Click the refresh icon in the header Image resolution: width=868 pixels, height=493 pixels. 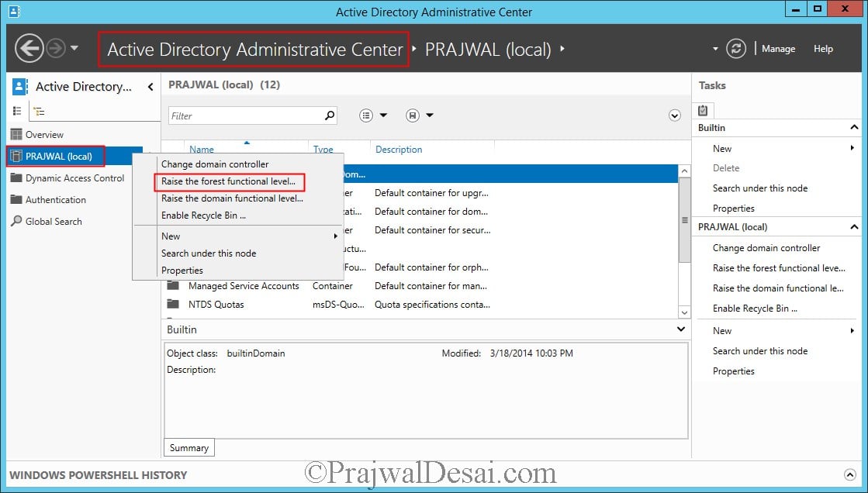[735, 49]
